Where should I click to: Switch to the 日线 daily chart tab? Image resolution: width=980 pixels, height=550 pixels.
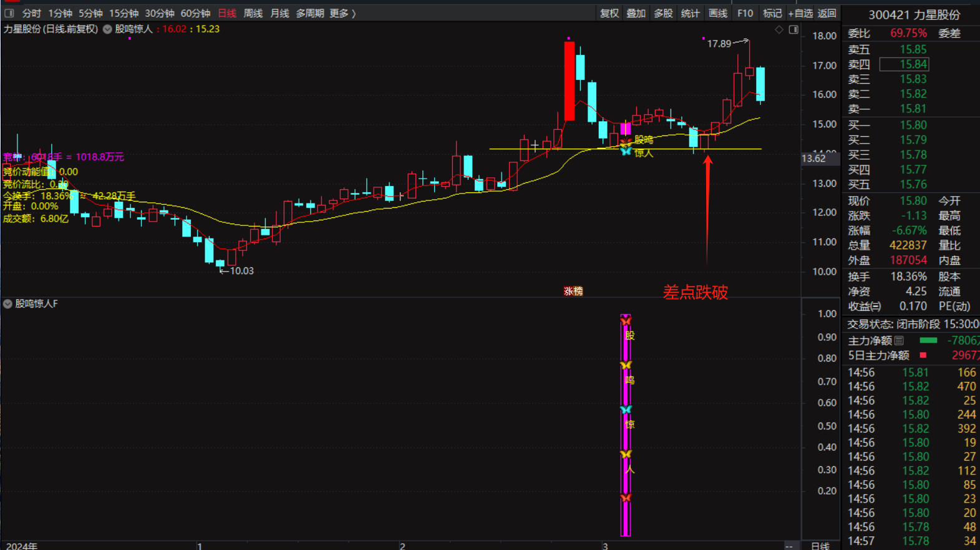coord(227,13)
